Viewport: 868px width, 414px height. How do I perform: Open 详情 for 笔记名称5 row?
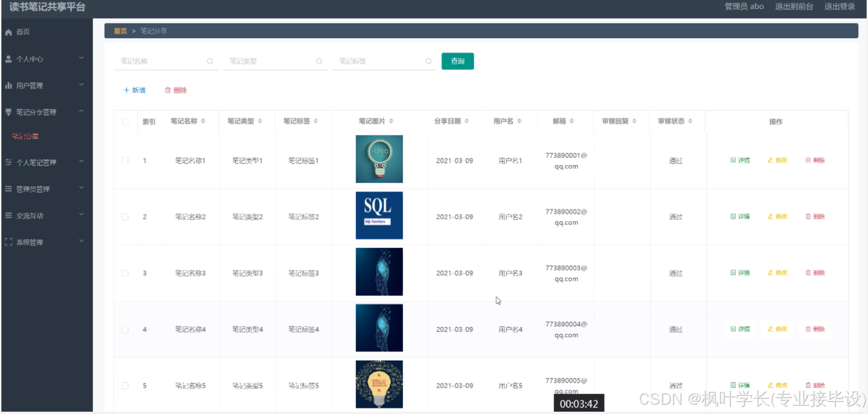[740, 385]
